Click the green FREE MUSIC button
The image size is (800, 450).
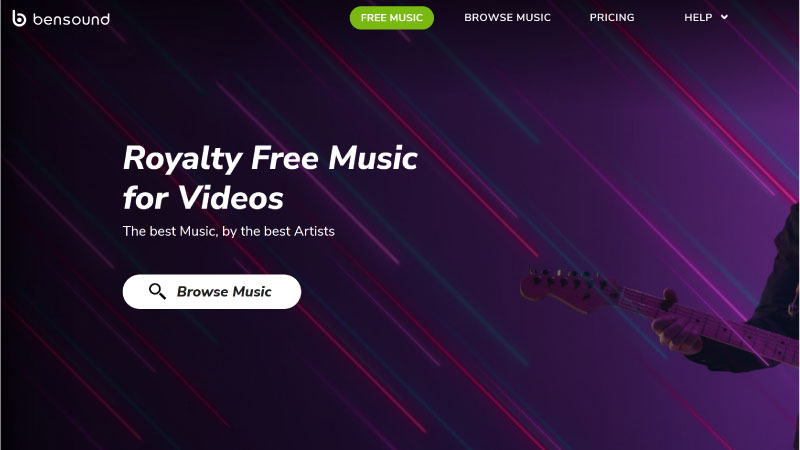[x=391, y=18]
